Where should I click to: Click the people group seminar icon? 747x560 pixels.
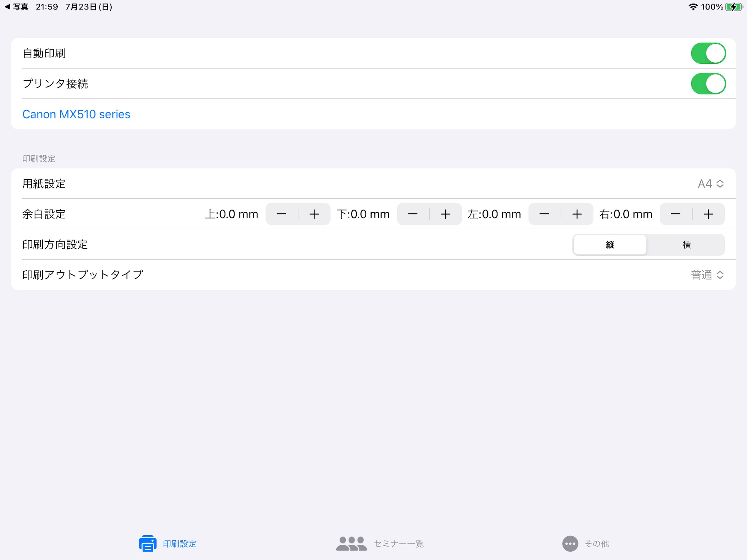(x=352, y=543)
